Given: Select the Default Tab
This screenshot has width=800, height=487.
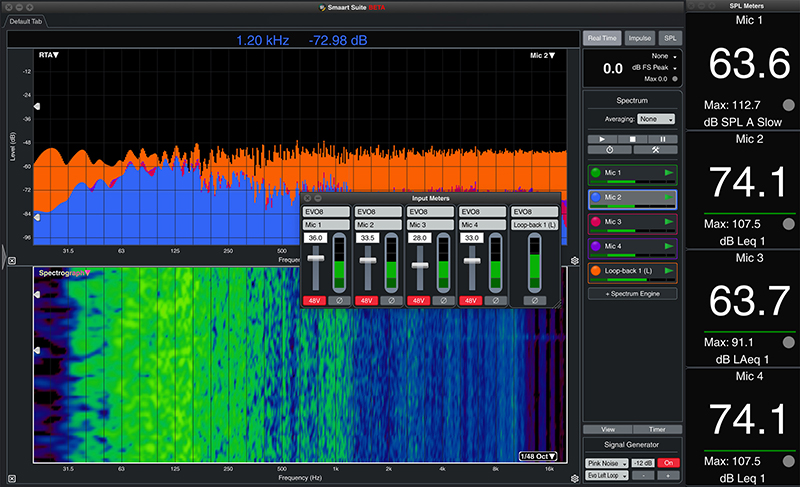Looking at the screenshot, I should (x=25, y=22).
